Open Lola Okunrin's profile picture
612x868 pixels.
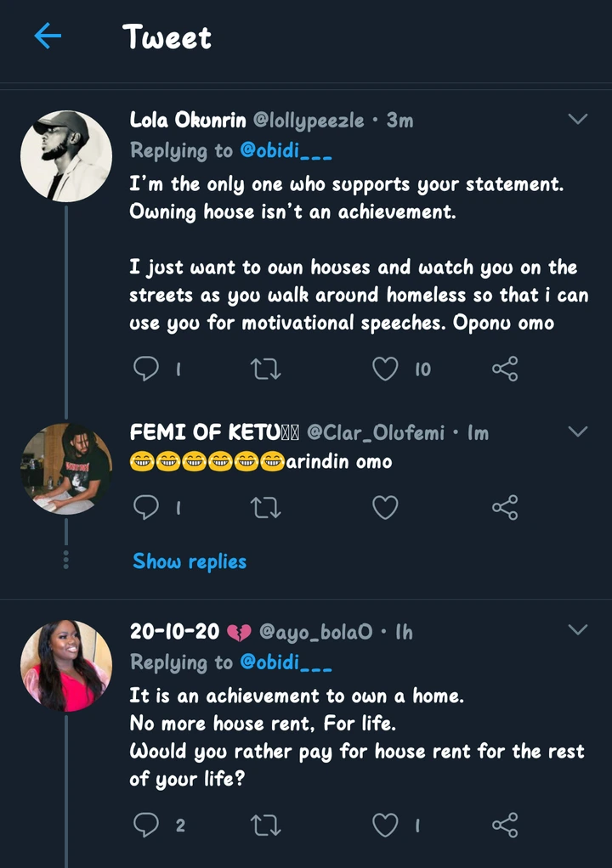point(66,156)
